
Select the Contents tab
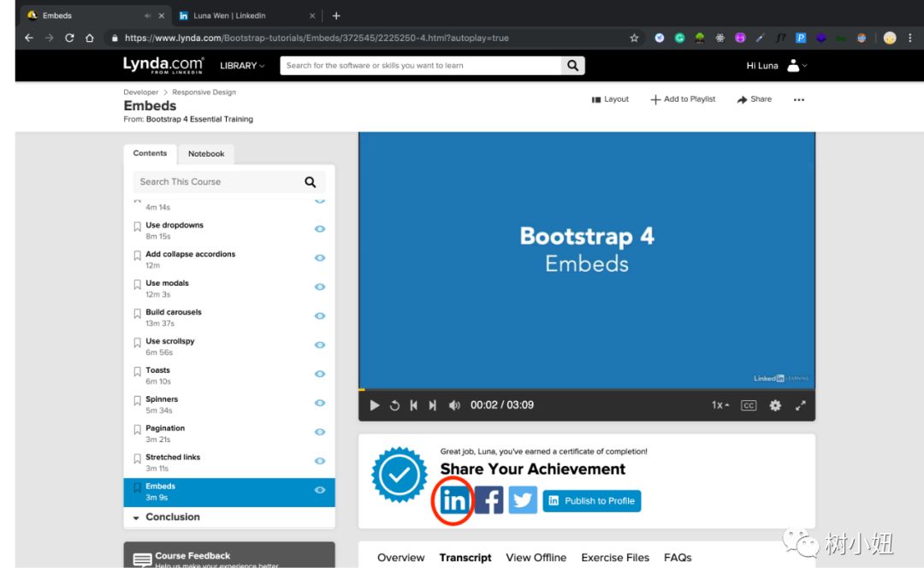(150, 153)
